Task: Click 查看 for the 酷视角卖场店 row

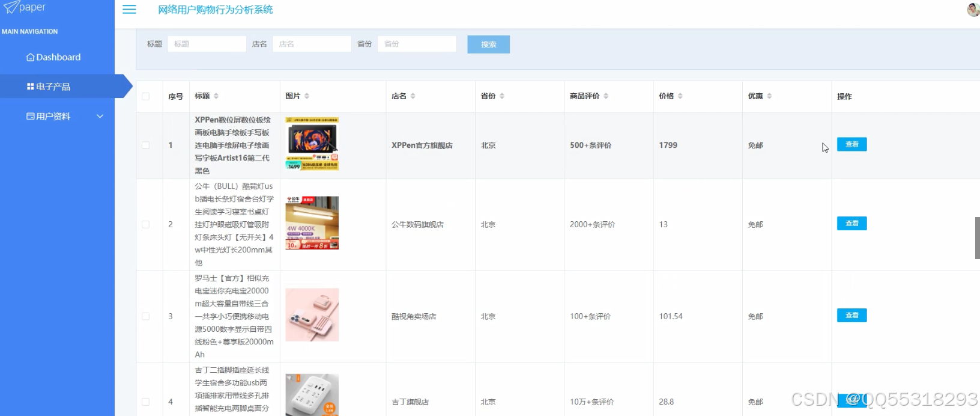Action: pyautogui.click(x=851, y=315)
